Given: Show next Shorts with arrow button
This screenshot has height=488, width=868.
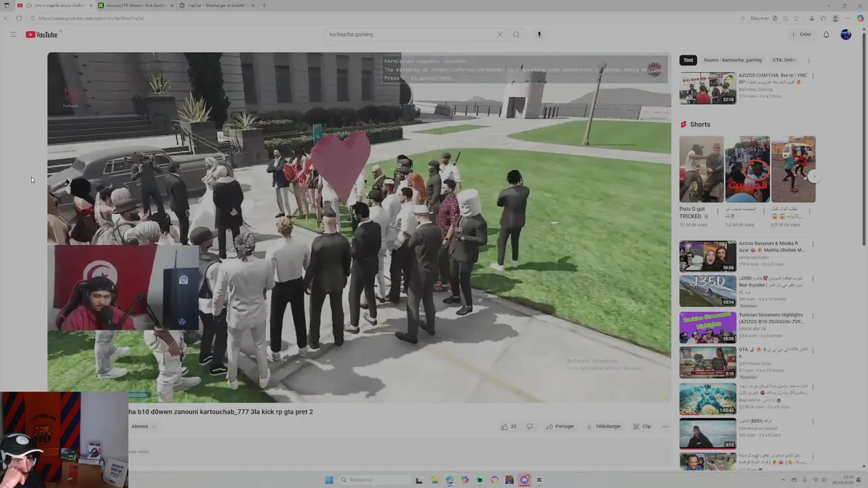Looking at the screenshot, I should click(x=814, y=176).
